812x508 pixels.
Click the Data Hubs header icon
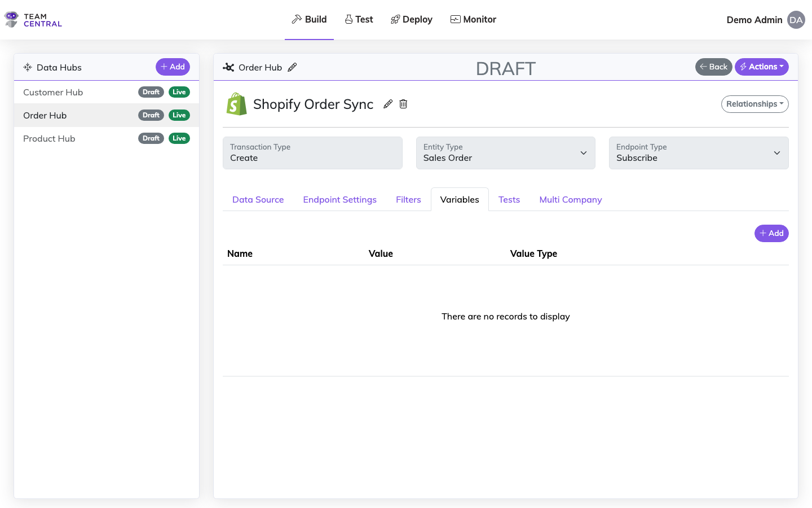click(x=28, y=67)
